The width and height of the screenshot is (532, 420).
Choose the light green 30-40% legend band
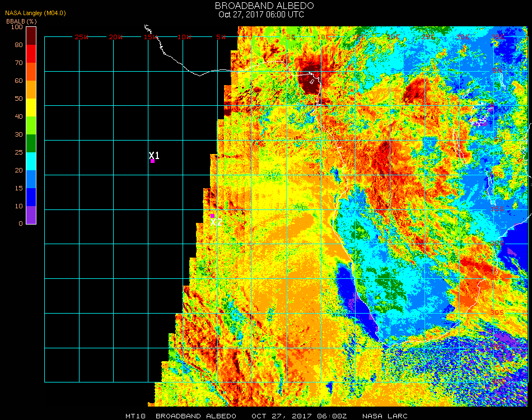[x=31, y=125]
